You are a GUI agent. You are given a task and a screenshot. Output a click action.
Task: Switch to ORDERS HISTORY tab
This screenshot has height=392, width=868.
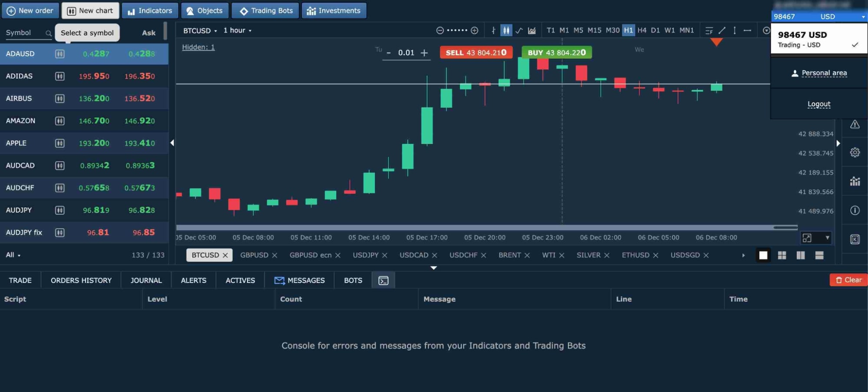pos(81,280)
